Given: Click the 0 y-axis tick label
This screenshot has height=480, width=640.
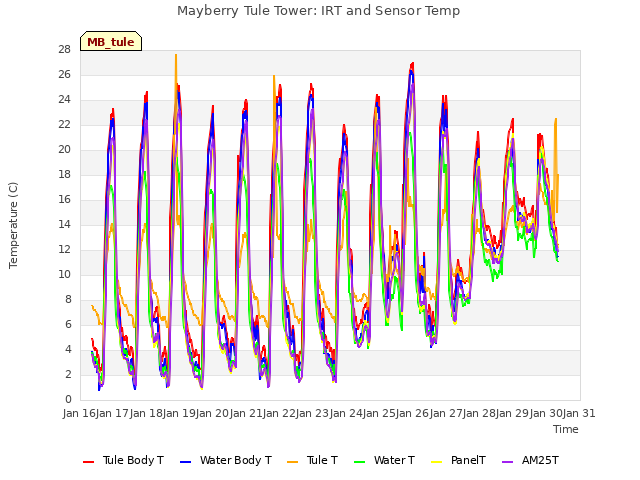Looking at the screenshot, I should tap(68, 400).
